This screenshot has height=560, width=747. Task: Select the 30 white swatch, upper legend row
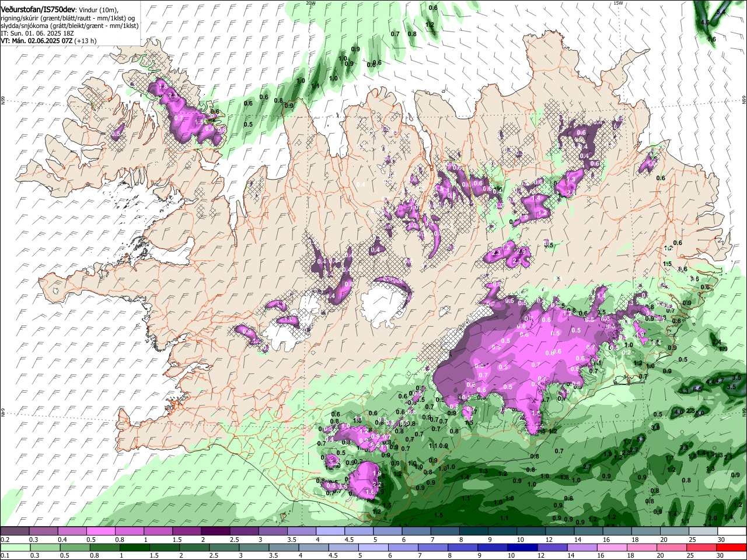point(732,531)
